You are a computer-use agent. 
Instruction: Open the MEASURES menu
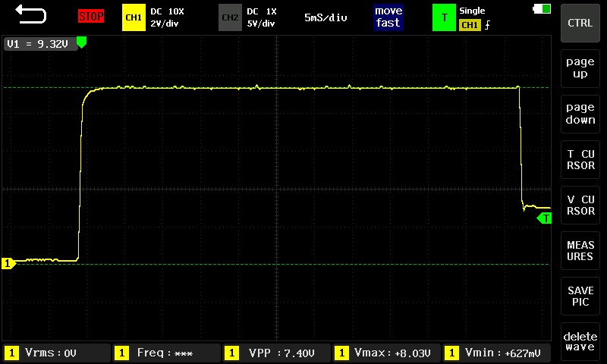[x=580, y=251]
